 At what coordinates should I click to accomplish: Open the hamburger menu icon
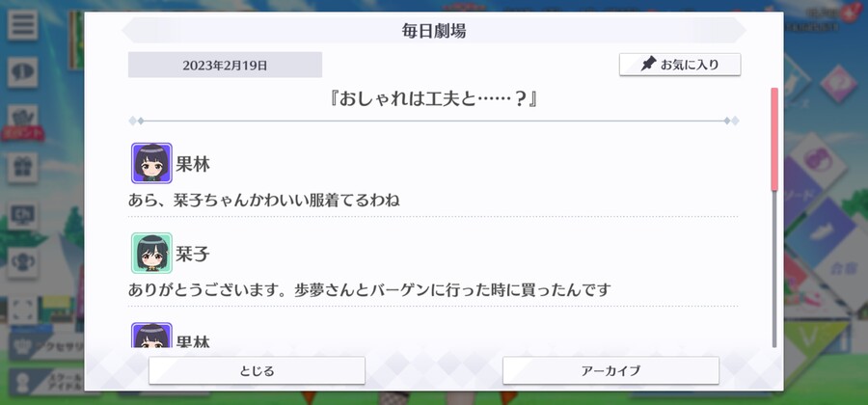pos(23,24)
